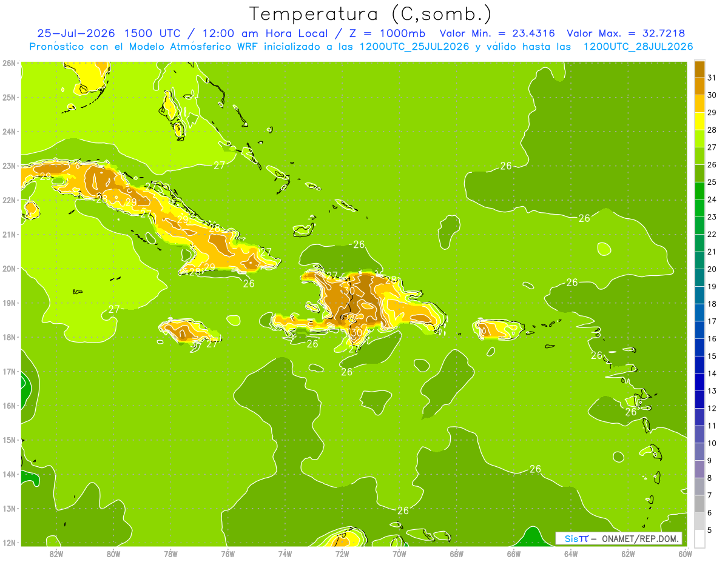Click the longitude axis label '66W'
The height and width of the screenshot is (562, 728).
(x=513, y=554)
